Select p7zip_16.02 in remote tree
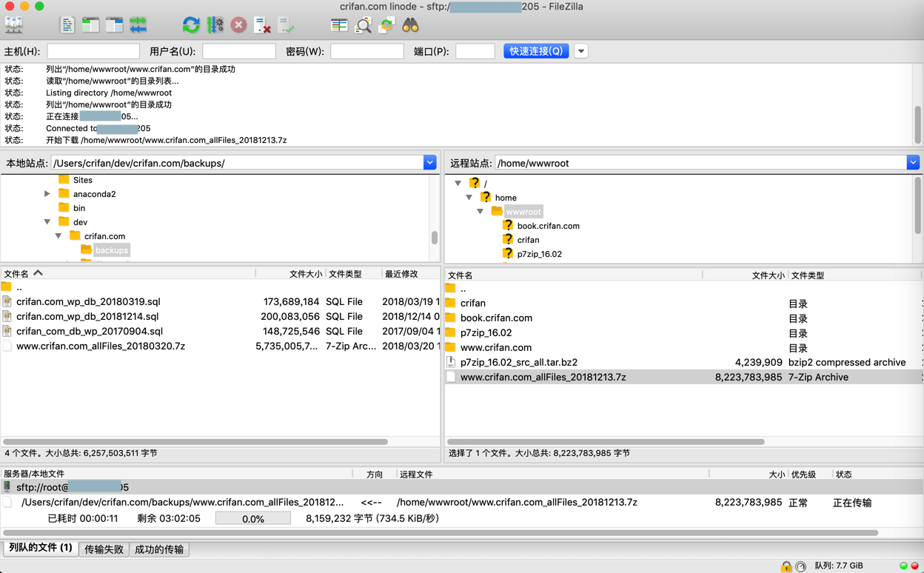This screenshot has height=573, width=924. coord(539,254)
